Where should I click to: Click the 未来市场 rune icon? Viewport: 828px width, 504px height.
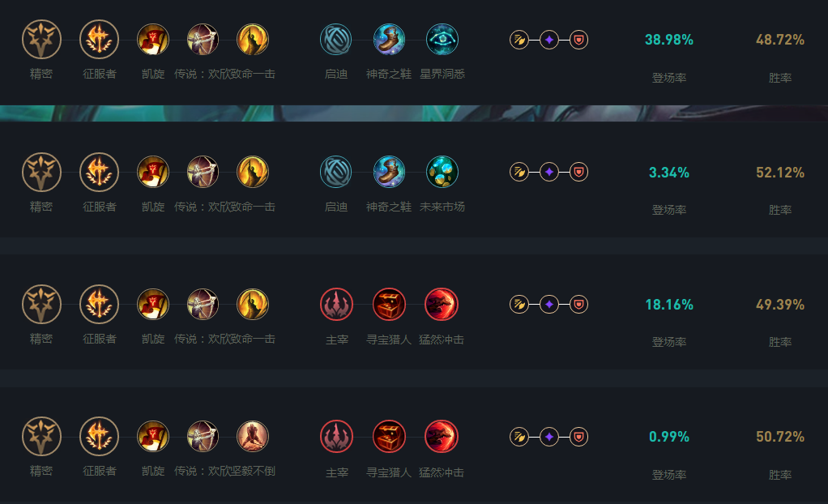point(442,172)
